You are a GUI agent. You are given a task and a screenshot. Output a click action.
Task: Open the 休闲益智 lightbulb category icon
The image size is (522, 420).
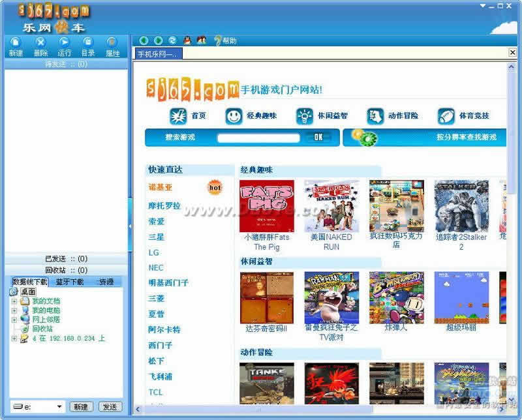click(x=305, y=116)
